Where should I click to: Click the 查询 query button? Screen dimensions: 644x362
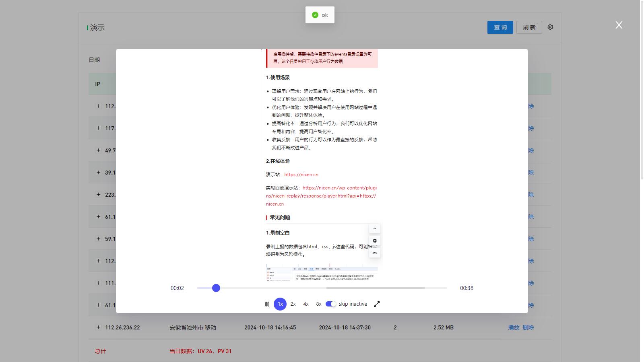[x=500, y=27]
